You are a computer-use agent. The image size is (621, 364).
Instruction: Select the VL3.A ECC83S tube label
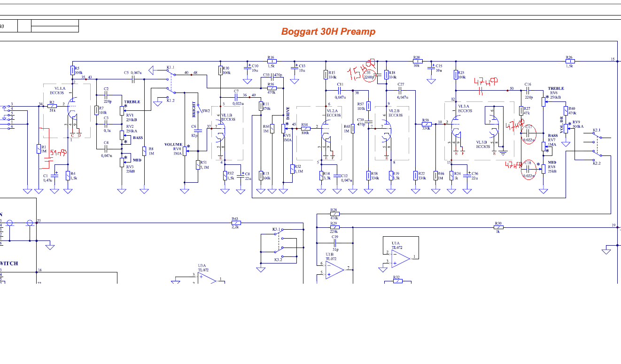pos(466,109)
